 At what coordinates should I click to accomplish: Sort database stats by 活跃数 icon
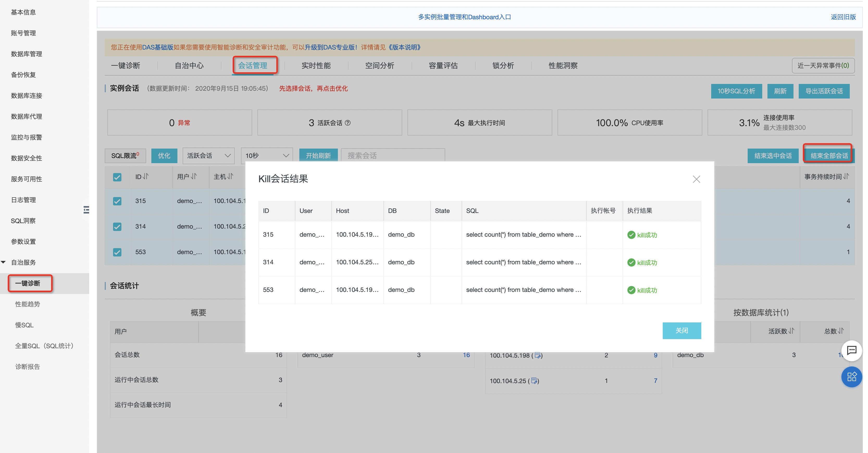[791, 331]
